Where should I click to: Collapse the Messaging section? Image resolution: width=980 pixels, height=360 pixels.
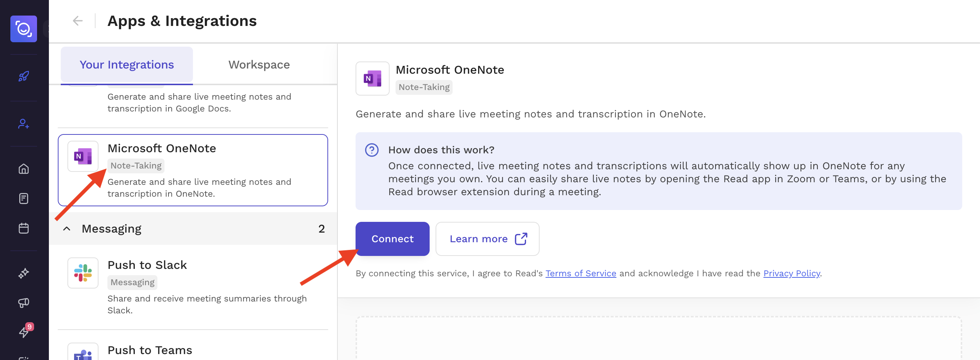[x=67, y=228]
